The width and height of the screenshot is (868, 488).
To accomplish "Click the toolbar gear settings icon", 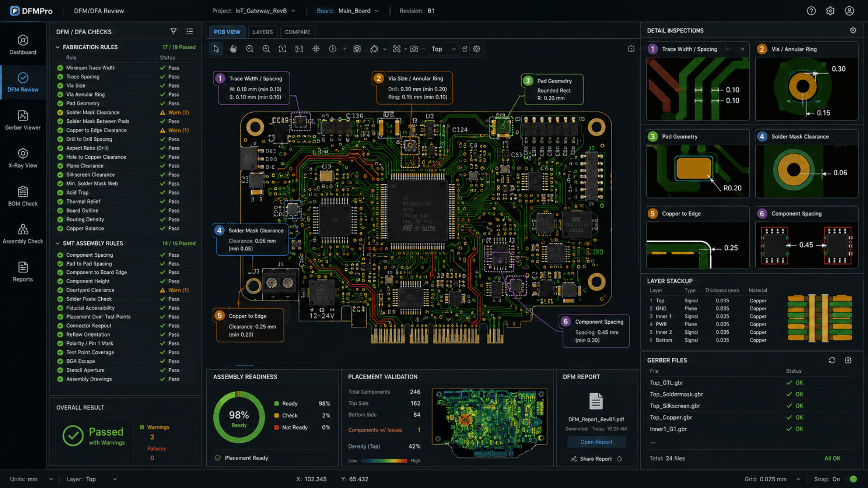I will click(x=476, y=49).
